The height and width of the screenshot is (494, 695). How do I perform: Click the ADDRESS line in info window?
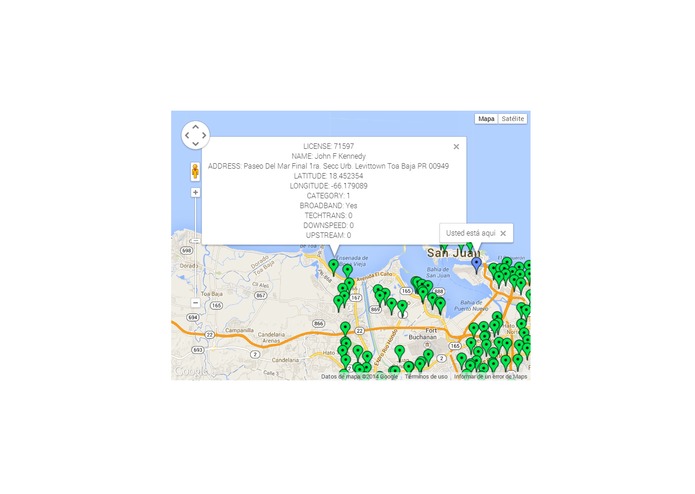tap(328, 166)
